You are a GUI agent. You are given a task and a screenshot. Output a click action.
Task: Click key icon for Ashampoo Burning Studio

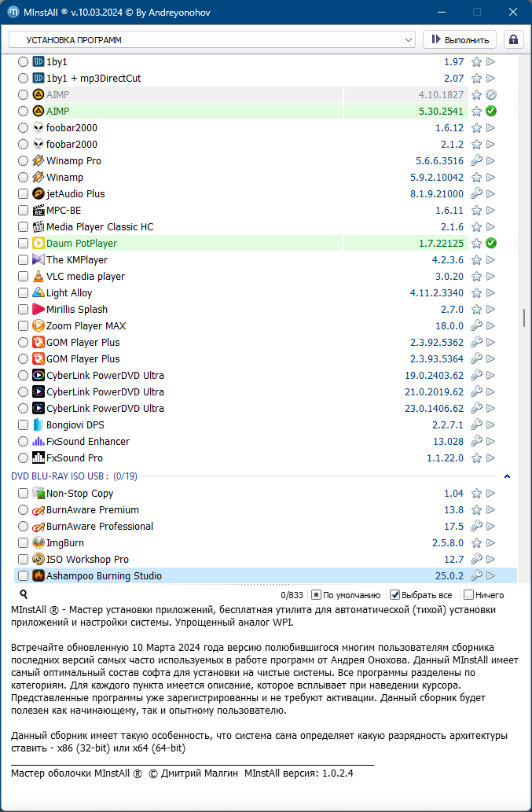pos(476,576)
